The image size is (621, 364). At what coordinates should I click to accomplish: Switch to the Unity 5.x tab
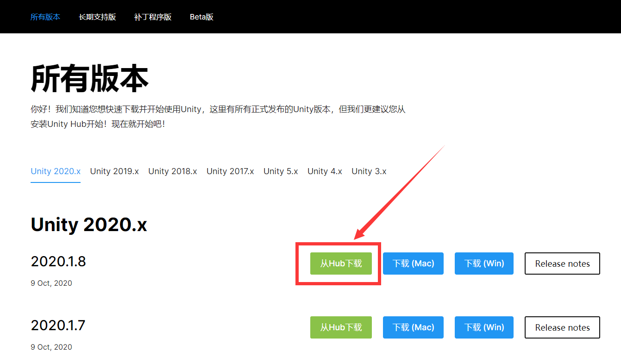[x=281, y=171]
